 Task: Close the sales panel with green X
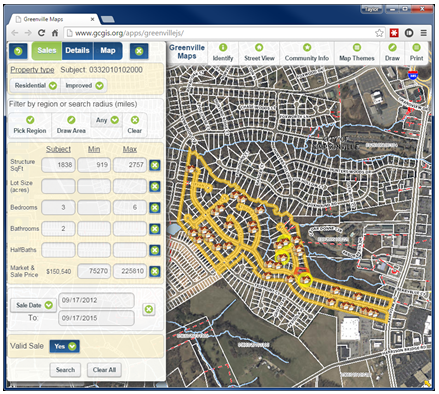point(139,51)
